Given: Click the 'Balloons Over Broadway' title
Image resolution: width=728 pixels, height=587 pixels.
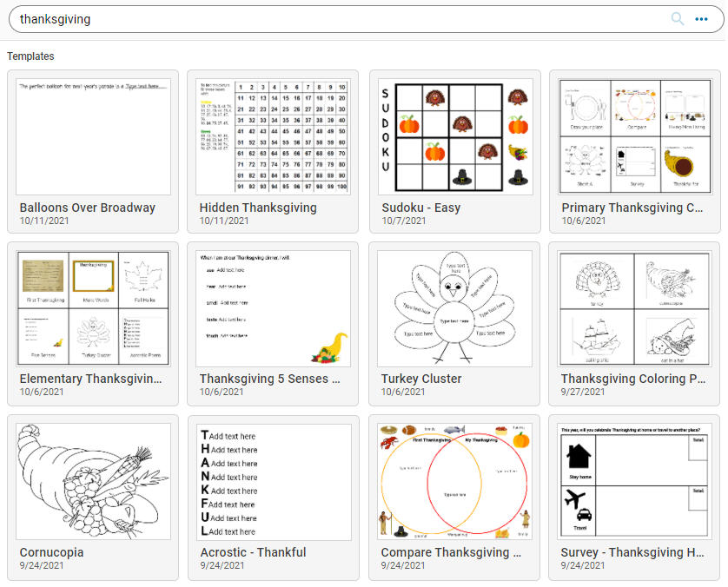Looking at the screenshot, I should point(87,208).
